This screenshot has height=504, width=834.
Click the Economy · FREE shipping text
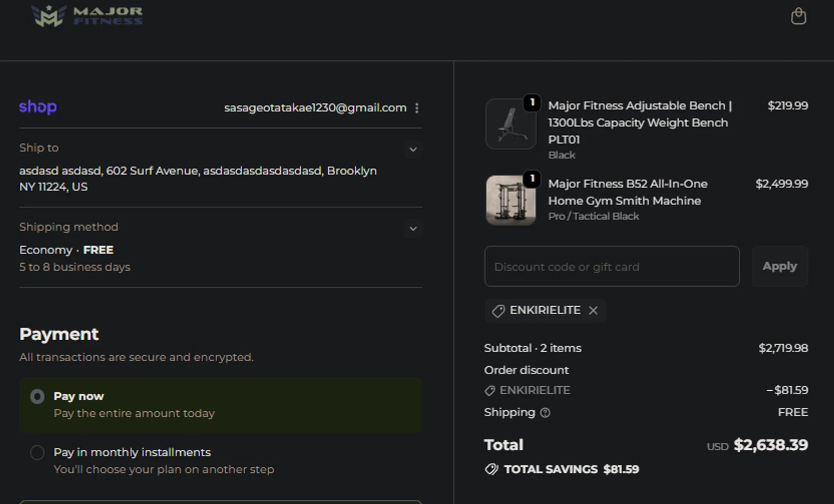pos(66,250)
